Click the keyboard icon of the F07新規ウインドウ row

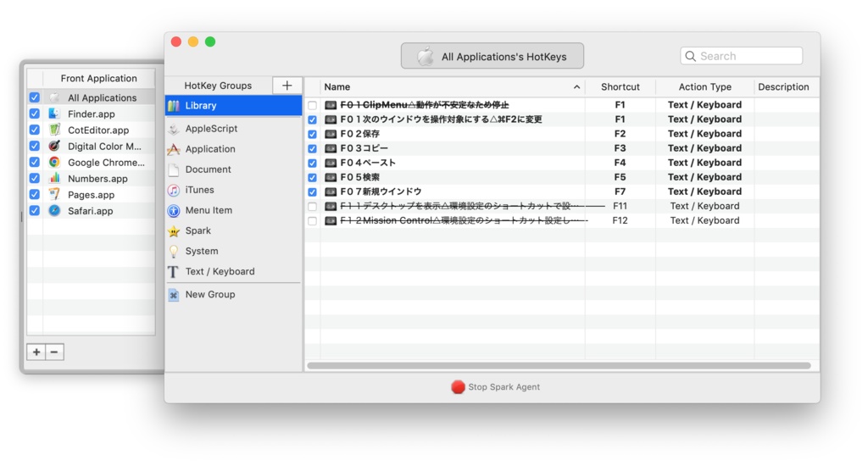(331, 192)
